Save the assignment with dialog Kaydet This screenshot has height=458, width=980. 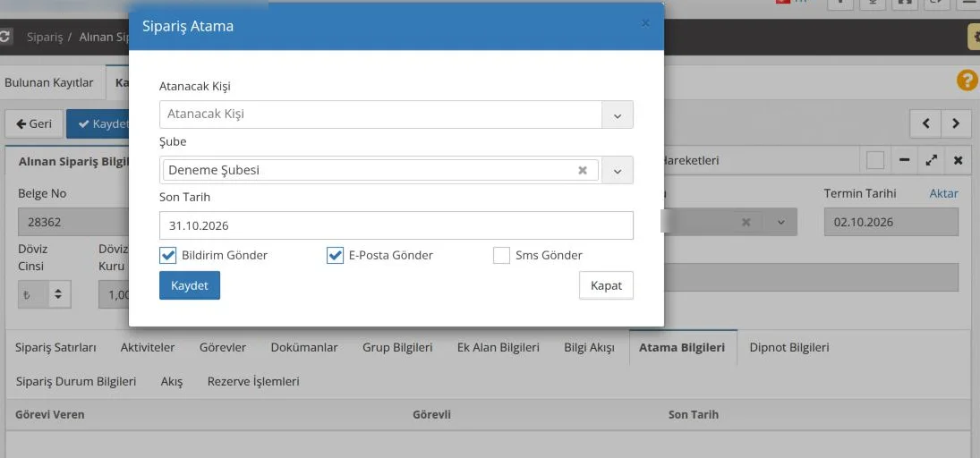190,285
